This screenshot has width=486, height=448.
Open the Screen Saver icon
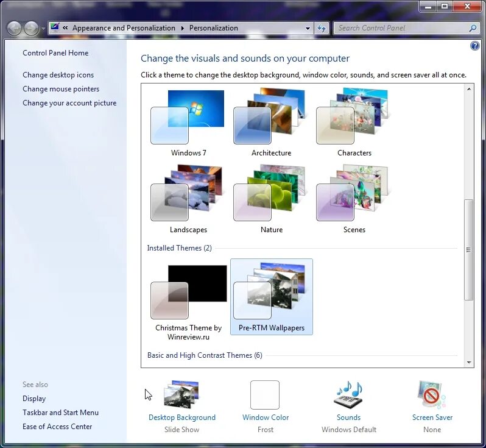coord(432,394)
